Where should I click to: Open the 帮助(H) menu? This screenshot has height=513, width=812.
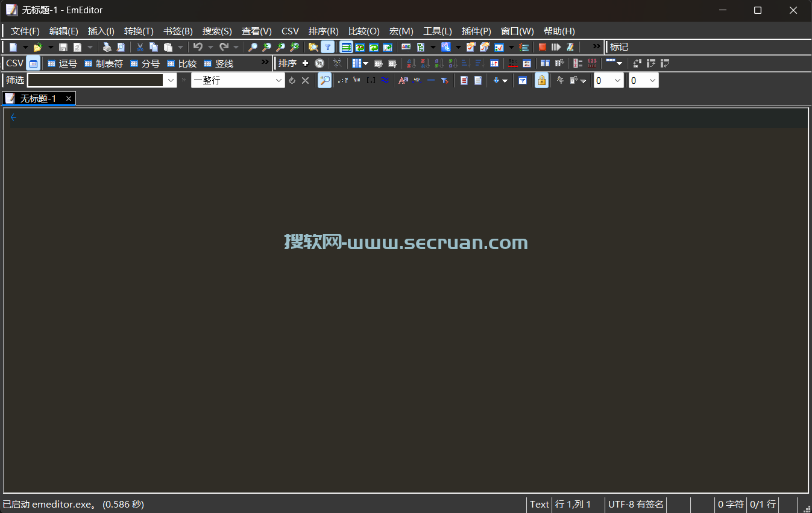pyautogui.click(x=559, y=31)
